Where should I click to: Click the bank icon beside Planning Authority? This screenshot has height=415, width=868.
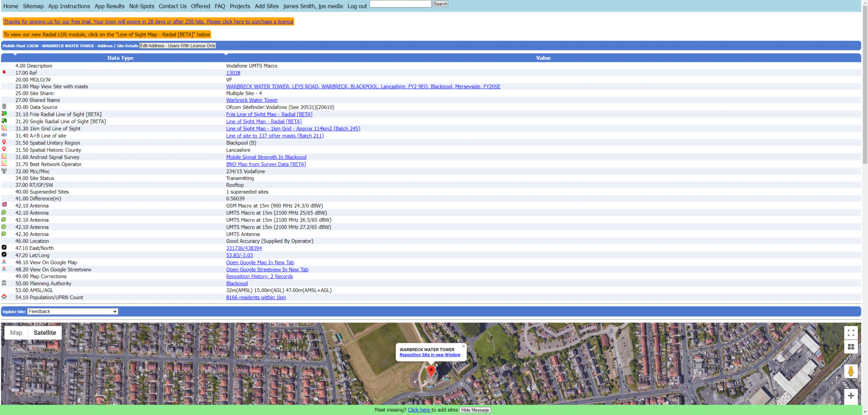[4, 283]
